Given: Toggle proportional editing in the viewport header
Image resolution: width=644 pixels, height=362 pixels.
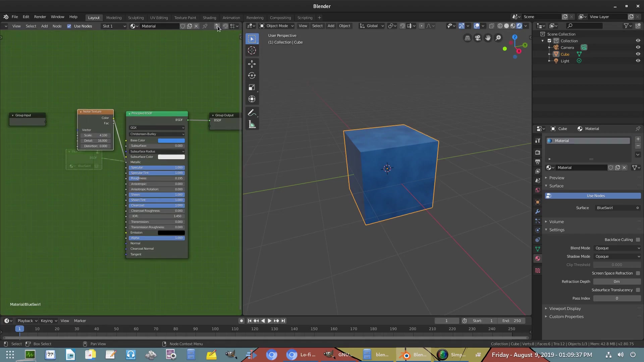Looking at the screenshot, I should click(421, 26).
